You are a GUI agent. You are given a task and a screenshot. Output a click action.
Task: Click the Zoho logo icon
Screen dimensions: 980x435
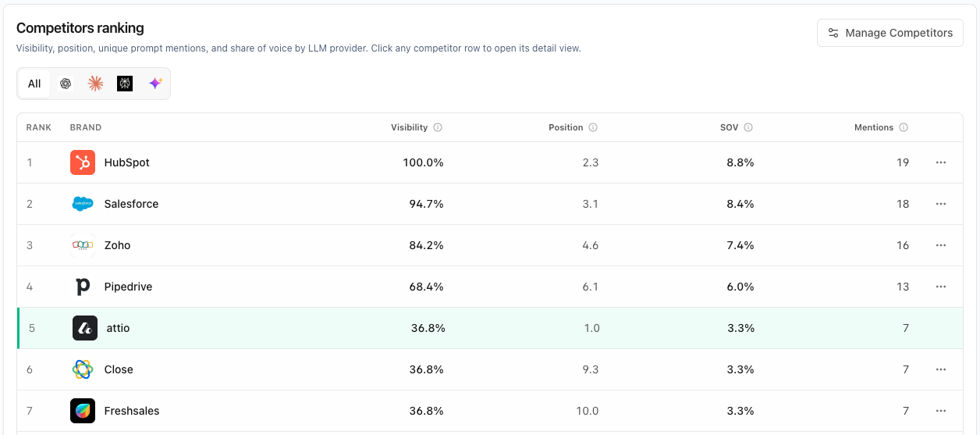click(83, 245)
